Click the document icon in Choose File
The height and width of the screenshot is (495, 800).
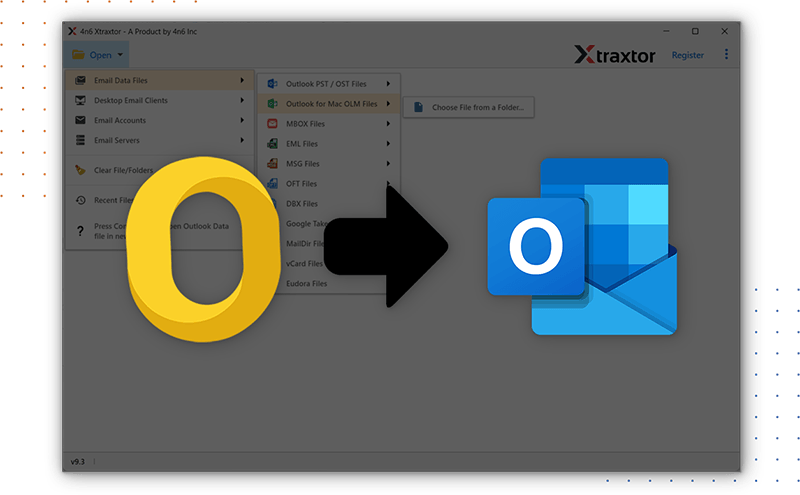(x=418, y=107)
